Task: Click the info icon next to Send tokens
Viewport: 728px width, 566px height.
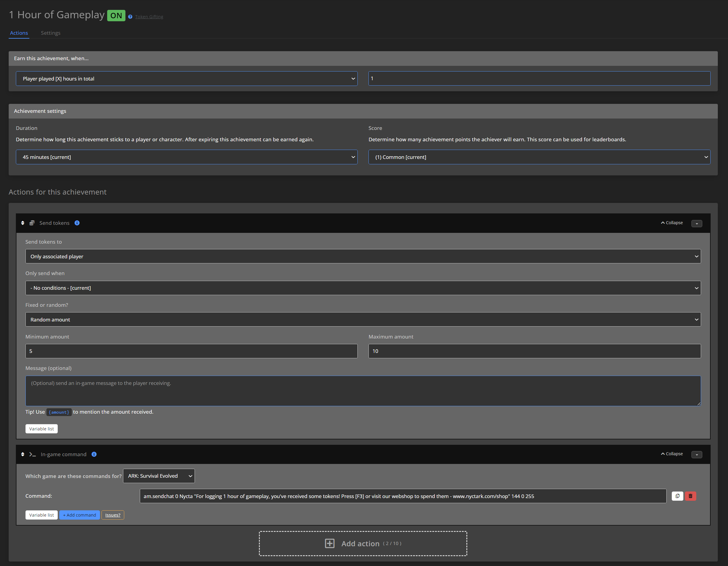Action: click(x=77, y=223)
